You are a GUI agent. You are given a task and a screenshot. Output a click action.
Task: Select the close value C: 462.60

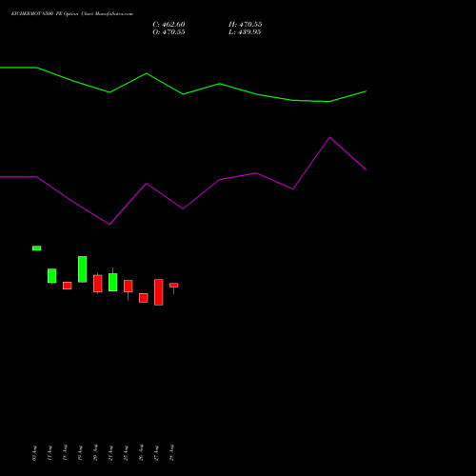tap(169, 25)
